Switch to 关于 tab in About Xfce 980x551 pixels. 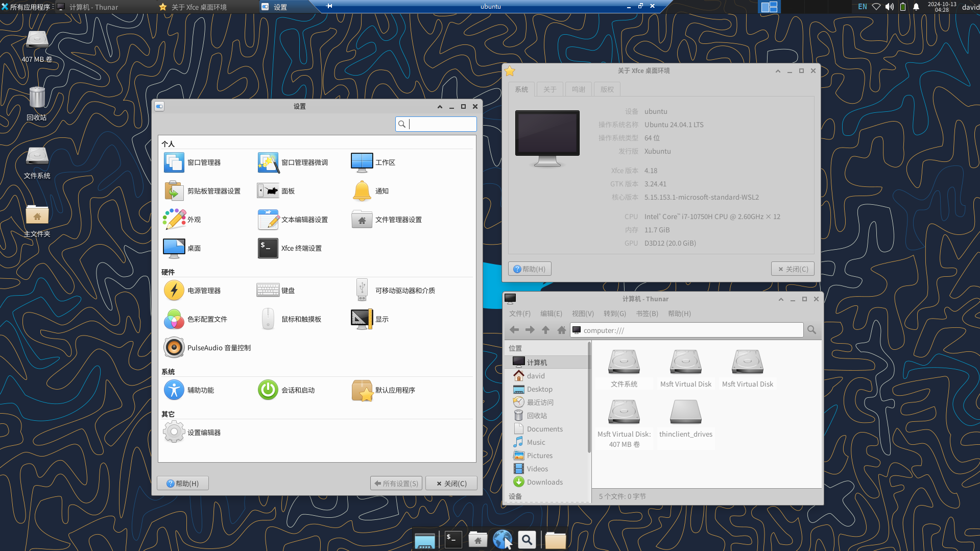tap(549, 89)
